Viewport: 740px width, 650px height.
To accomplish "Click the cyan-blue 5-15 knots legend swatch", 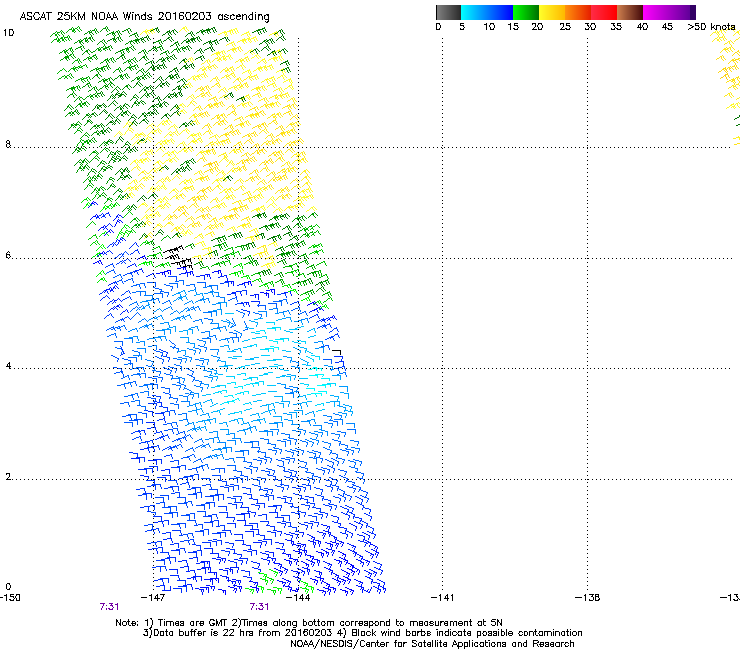I will point(487,12).
